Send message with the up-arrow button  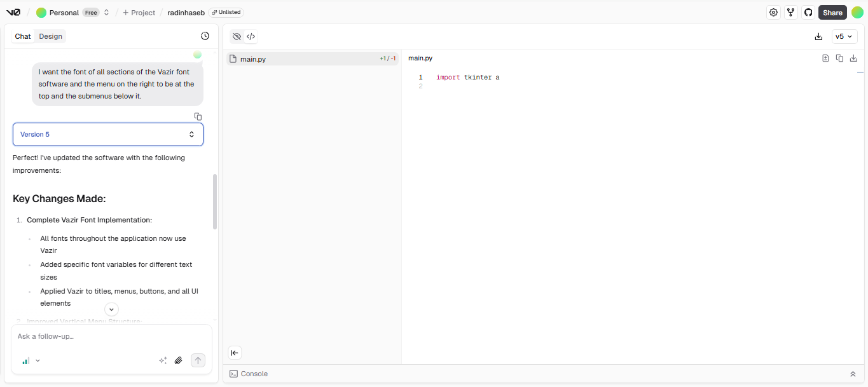coord(198,360)
